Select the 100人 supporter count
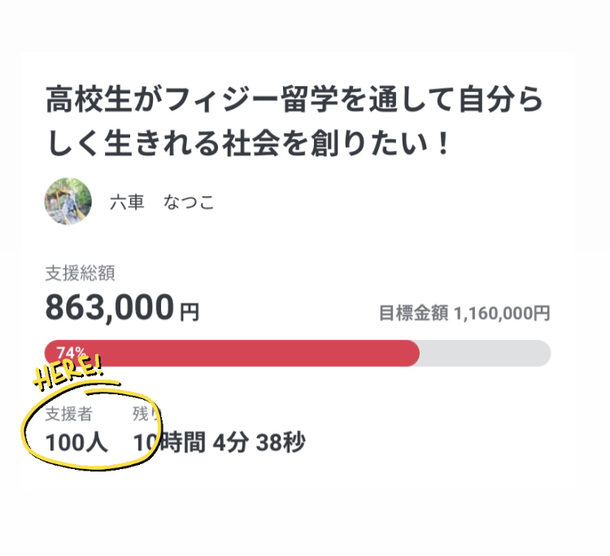The height and width of the screenshot is (556, 610). click(x=76, y=441)
